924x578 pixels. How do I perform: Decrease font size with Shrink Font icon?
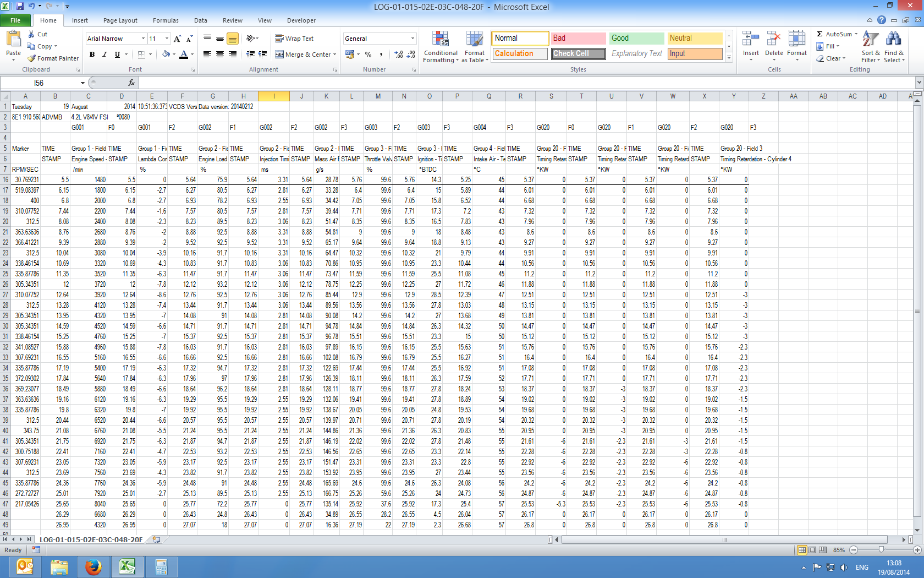click(x=189, y=39)
